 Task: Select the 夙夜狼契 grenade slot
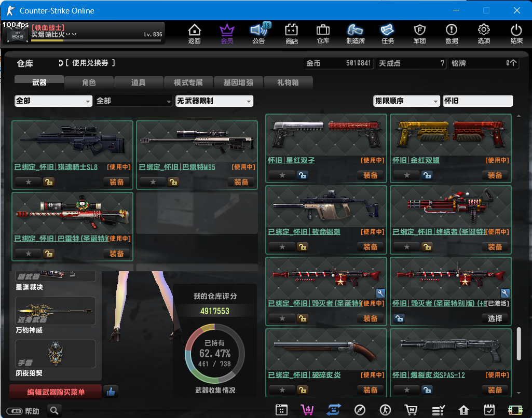tap(56, 354)
